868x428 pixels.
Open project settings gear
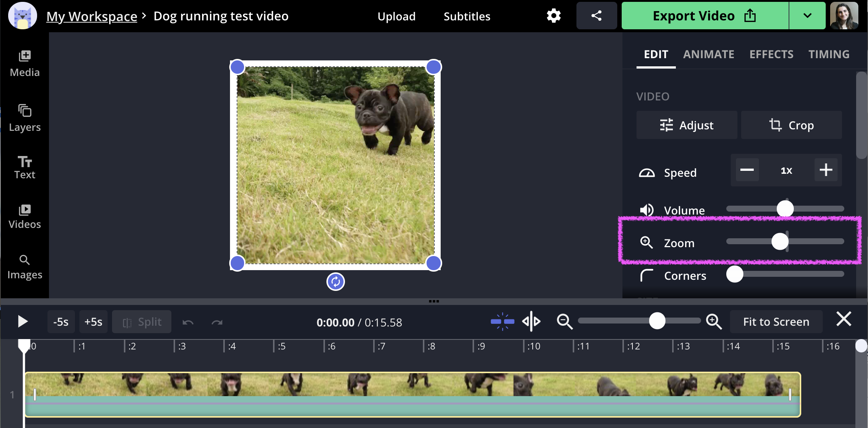[x=553, y=16]
